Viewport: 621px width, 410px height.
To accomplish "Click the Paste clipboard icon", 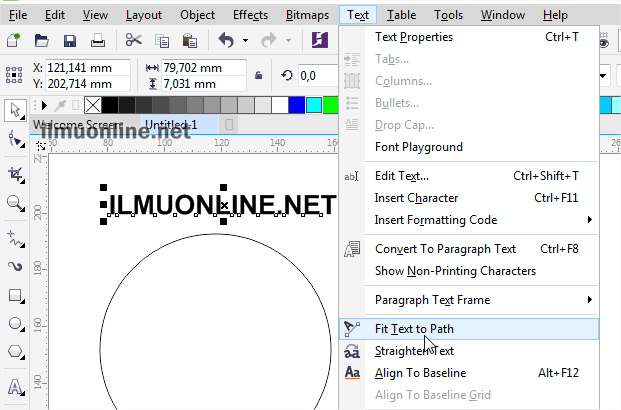I will (x=189, y=40).
